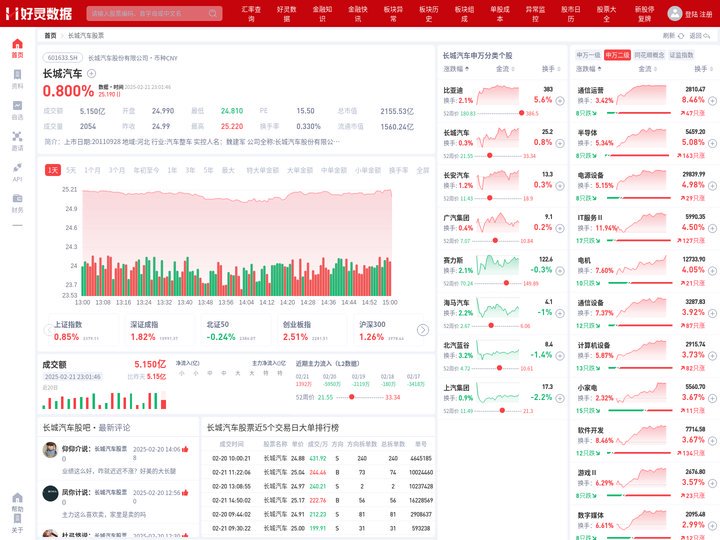Click the 刷新 refresh icon

coord(681,36)
